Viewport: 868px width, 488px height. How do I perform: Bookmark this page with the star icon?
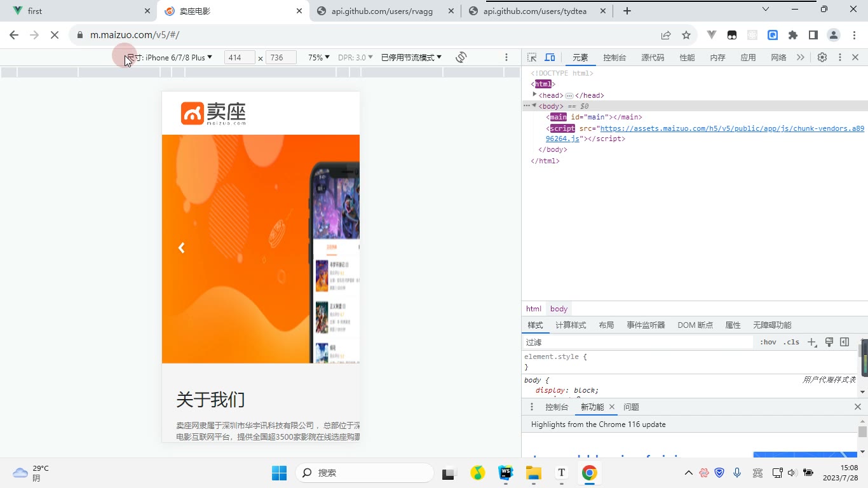point(686,35)
